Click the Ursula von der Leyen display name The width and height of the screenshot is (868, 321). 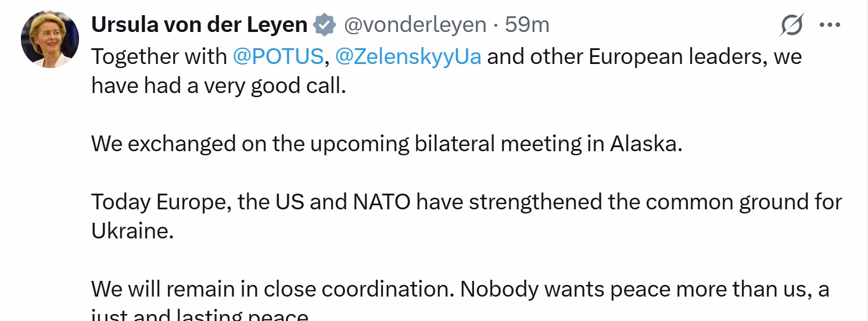(x=199, y=24)
